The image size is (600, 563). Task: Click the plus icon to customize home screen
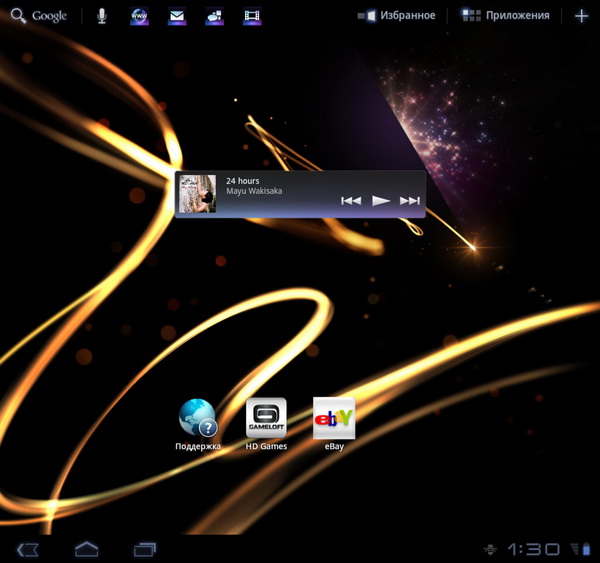(x=582, y=16)
